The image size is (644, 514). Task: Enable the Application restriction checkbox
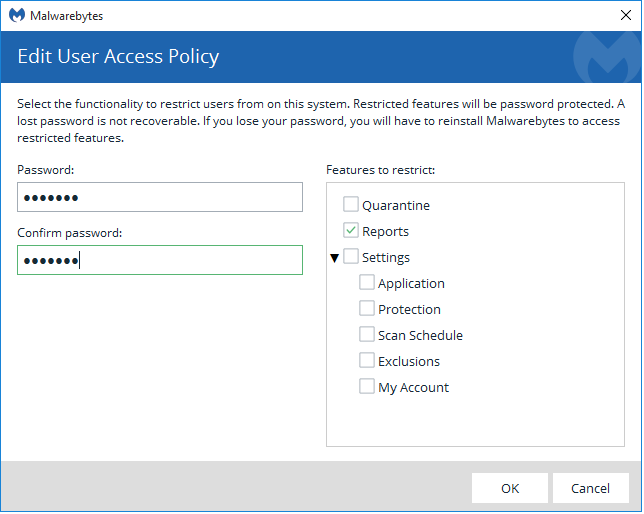(367, 283)
